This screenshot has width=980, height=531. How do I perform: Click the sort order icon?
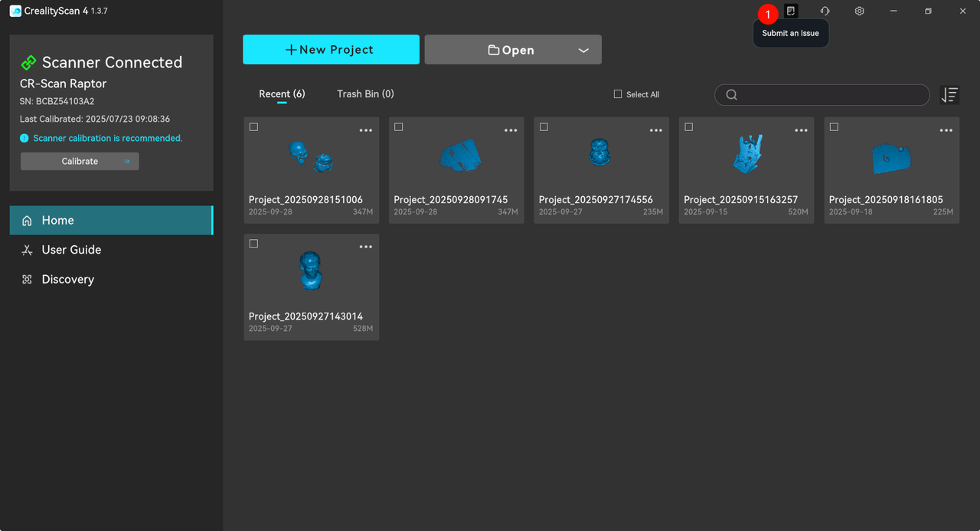tap(949, 95)
